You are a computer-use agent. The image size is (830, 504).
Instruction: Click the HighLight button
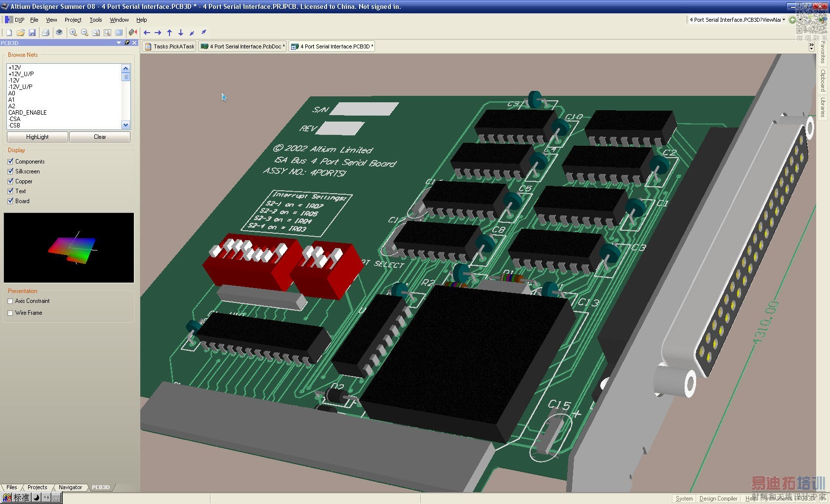(38, 137)
